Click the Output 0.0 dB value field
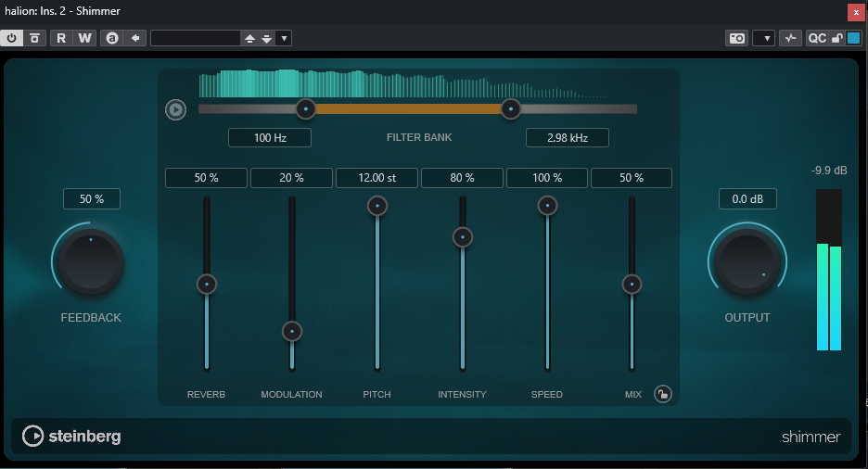This screenshot has height=469, width=868. click(747, 199)
